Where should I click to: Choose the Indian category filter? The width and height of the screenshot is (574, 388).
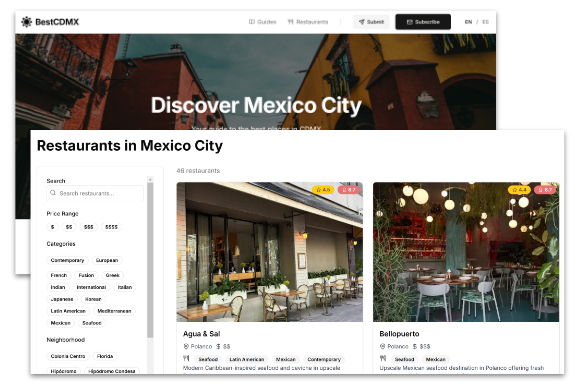pos(58,287)
